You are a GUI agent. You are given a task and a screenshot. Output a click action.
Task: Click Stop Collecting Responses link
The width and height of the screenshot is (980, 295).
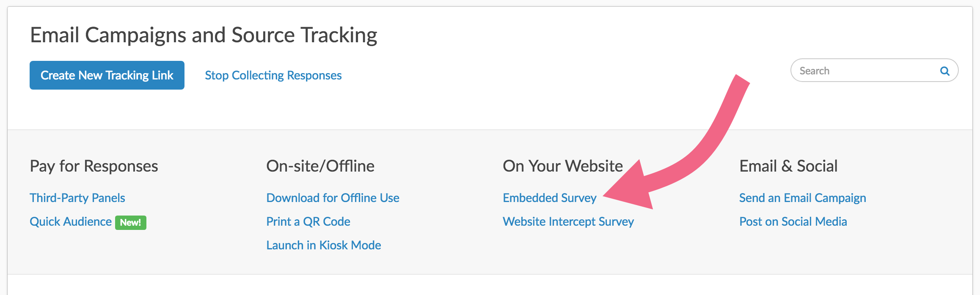pos(273,75)
